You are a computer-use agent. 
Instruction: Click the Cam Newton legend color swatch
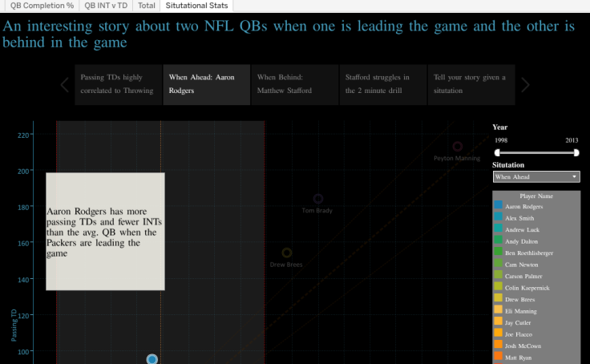[498, 263]
